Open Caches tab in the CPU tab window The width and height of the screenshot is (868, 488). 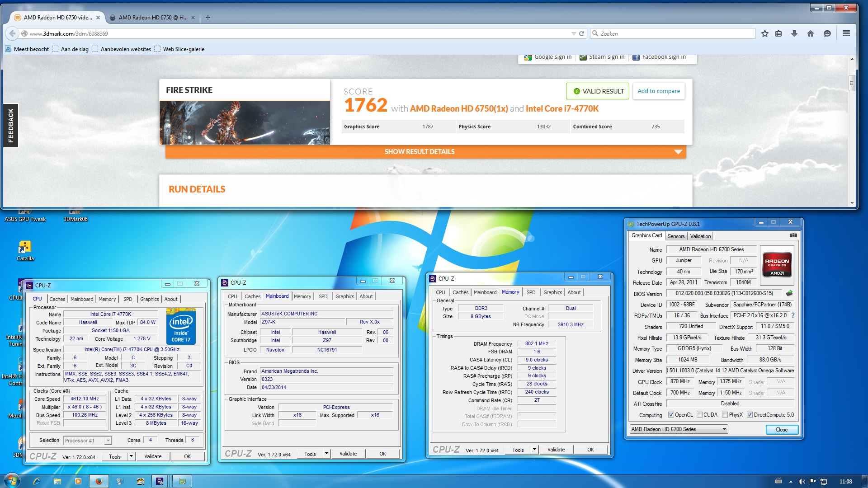[x=57, y=299]
